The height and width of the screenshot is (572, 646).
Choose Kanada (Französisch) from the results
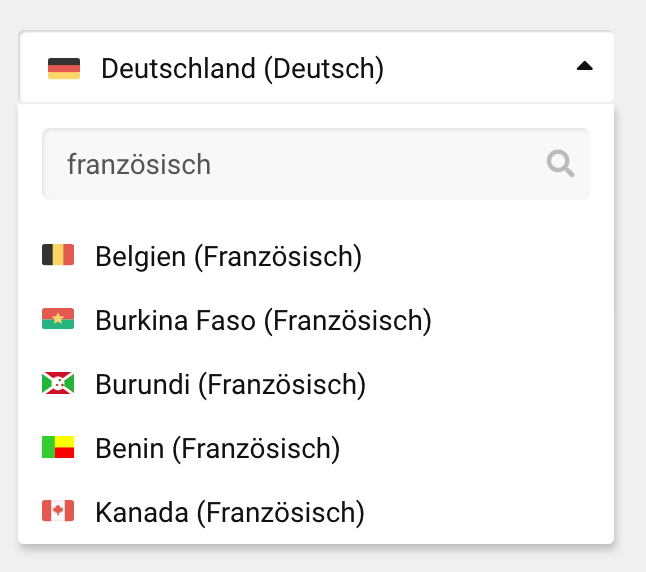coord(229,513)
